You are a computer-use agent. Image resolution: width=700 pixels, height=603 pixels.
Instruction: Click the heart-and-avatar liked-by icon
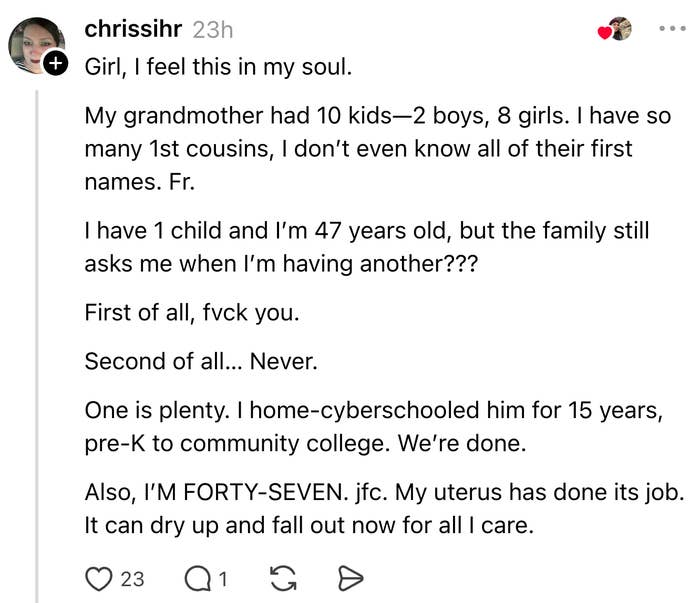coord(615,30)
